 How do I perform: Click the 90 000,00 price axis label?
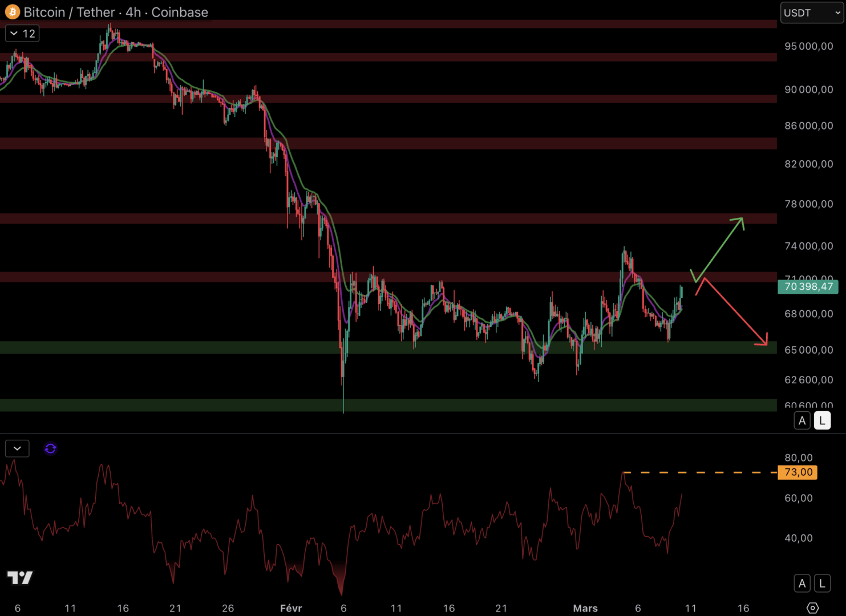point(809,90)
